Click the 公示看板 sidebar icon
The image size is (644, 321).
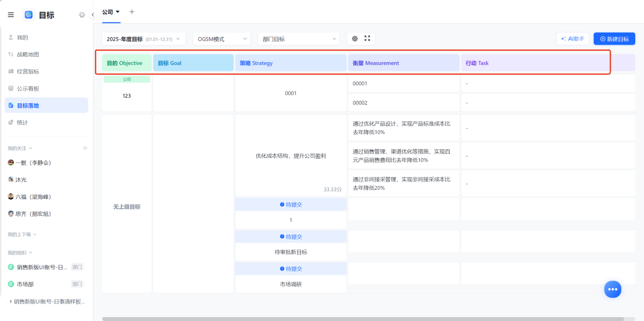(x=11, y=89)
